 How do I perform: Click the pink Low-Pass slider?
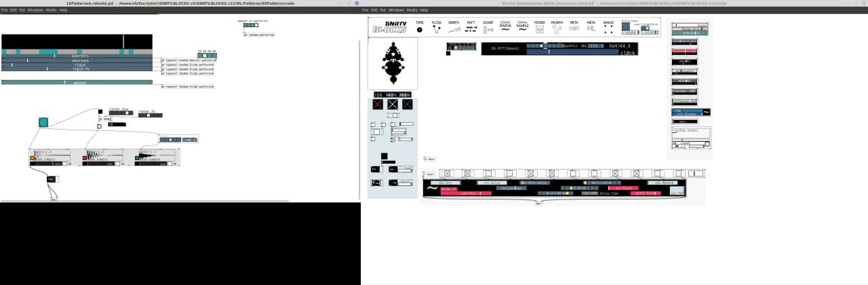465,193
